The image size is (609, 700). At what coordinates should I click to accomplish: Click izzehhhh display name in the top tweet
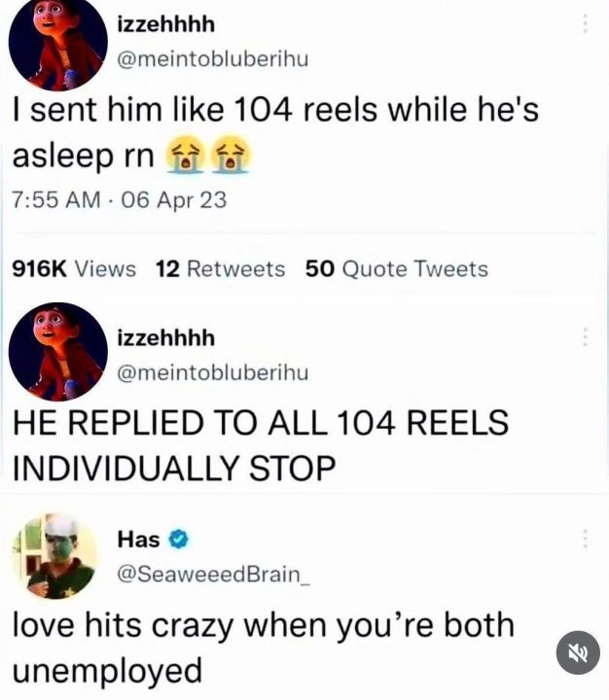click(x=165, y=24)
